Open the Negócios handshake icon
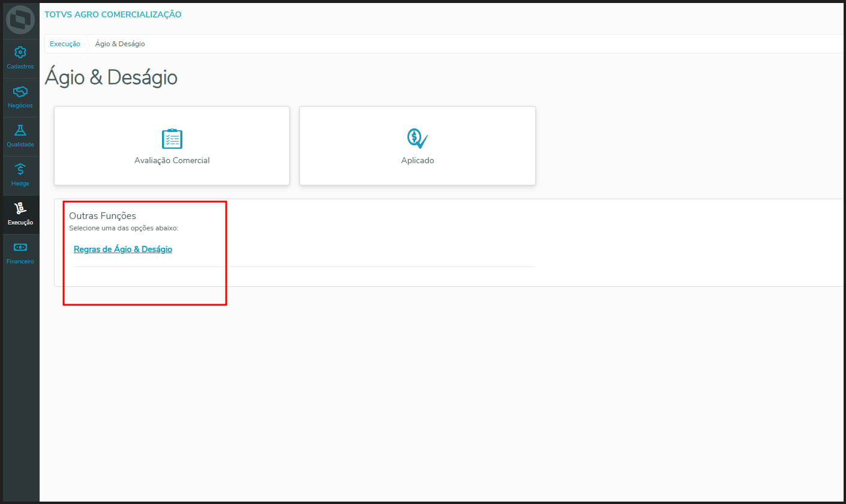Screen dimensions: 846x504 click(x=20, y=92)
